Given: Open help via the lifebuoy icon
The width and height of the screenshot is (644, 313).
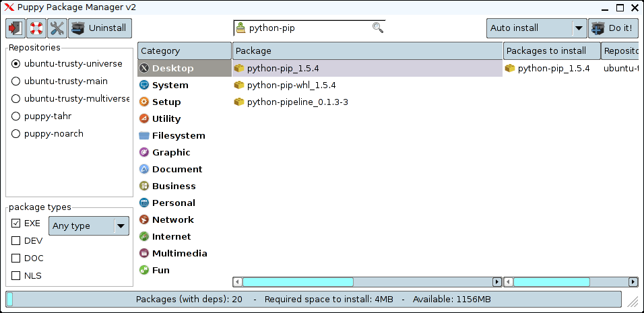Looking at the screenshot, I should [36, 28].
